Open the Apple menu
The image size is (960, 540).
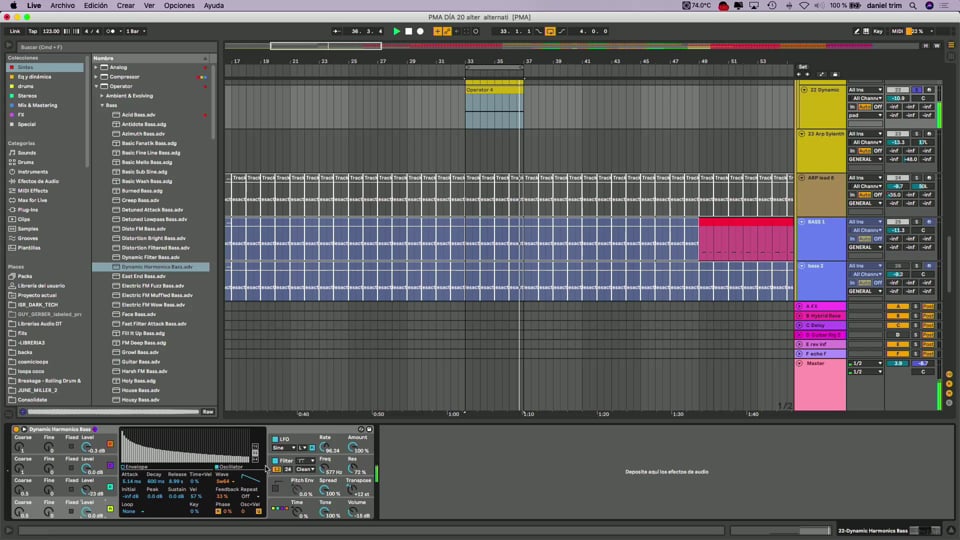13,6
